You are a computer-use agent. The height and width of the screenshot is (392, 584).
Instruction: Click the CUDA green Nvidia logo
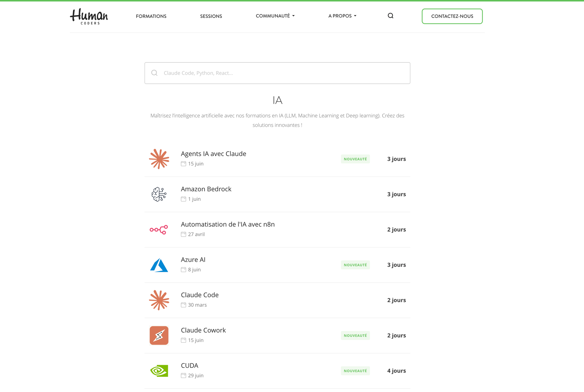coord(159,371)
